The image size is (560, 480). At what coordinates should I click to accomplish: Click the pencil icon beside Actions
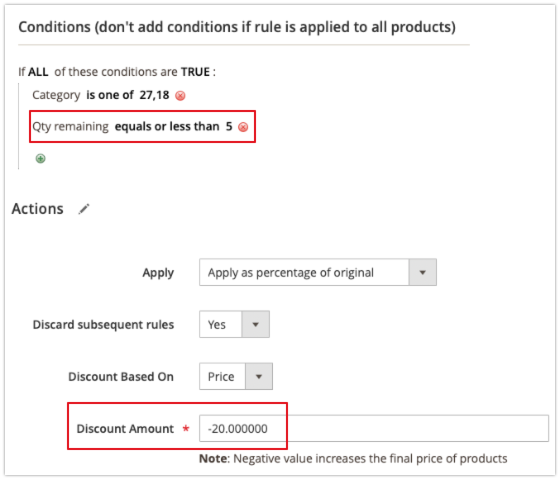click(x=84, y=209)
